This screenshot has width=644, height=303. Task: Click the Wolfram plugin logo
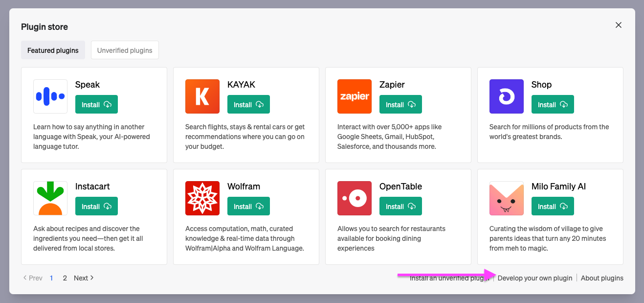tap(202, 198)
